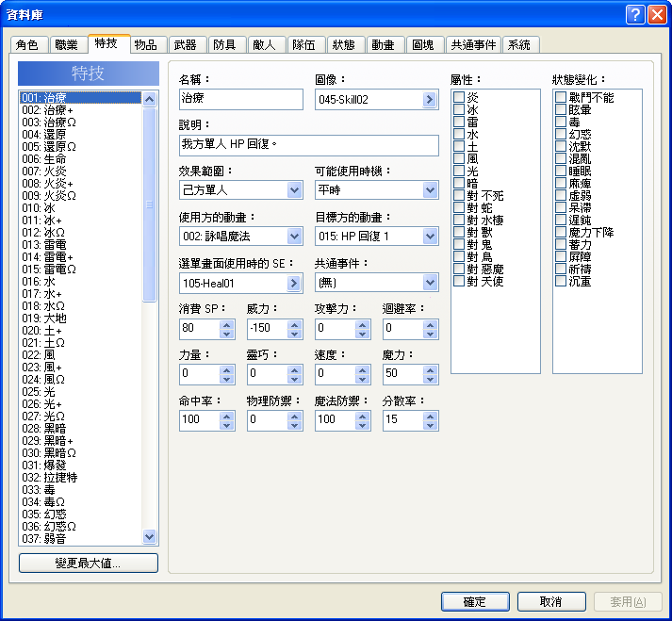
Task: Adjust 魔法防禦 value with its spinner
Action: pos(362,420)
